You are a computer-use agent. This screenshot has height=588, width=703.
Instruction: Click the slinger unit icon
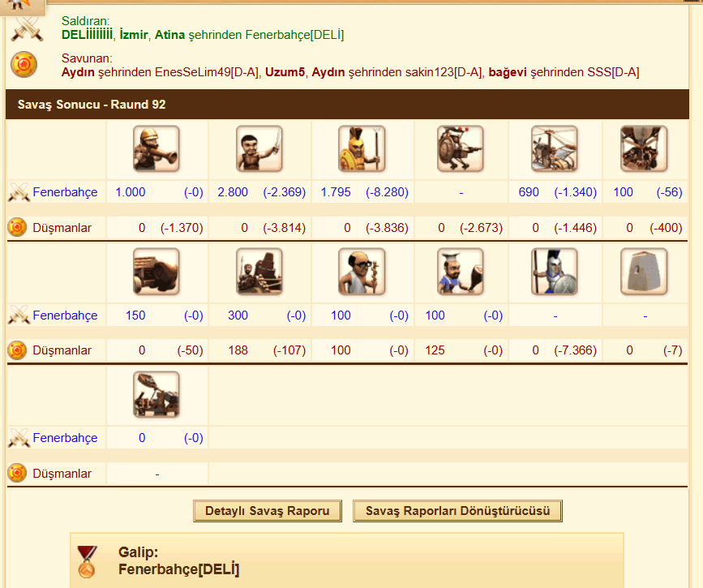[x=156, y=149]
